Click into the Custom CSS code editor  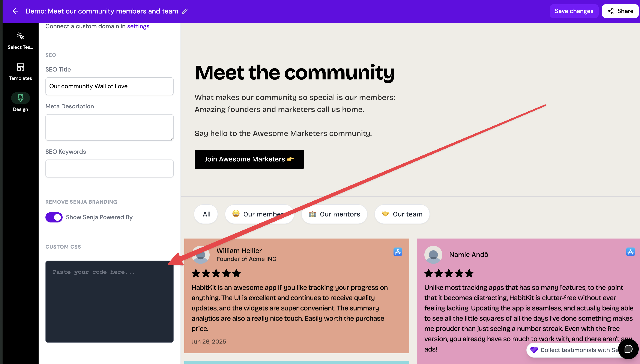point(109,301)
